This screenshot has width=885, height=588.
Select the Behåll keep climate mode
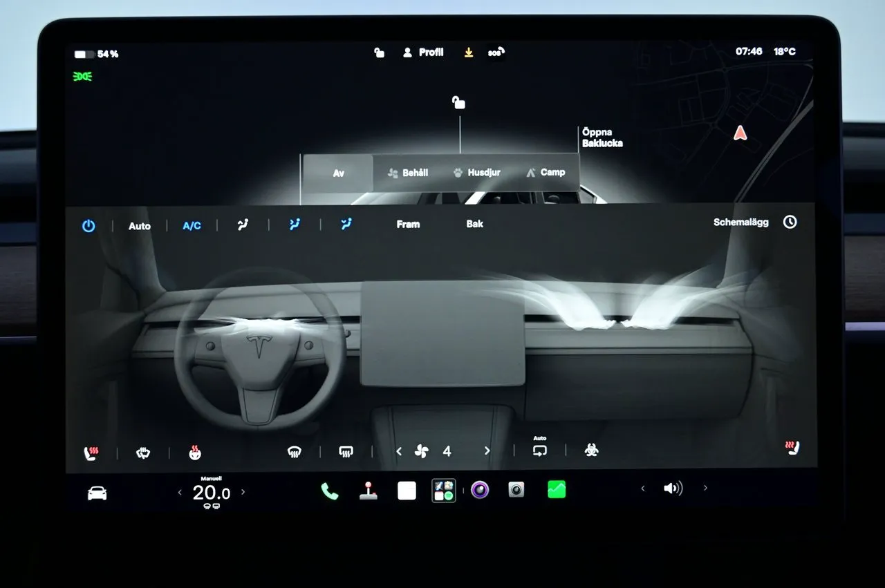click(407, 173)
